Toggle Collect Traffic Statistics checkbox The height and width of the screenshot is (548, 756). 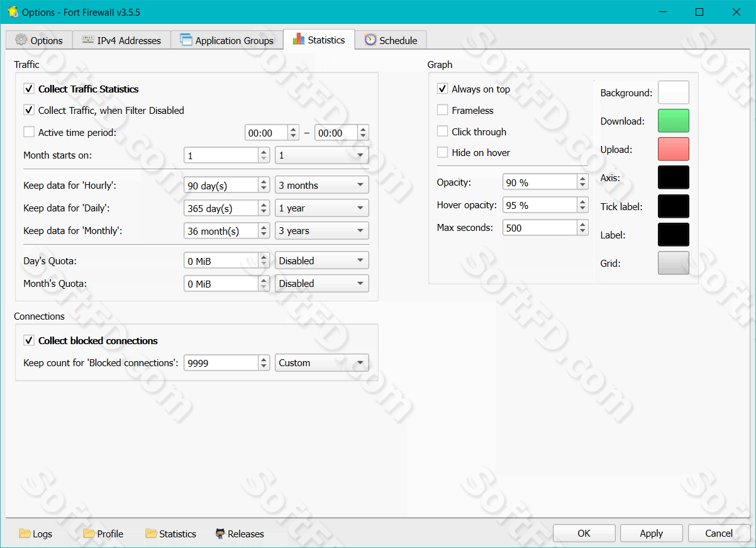pyautogui.click(x=29, y=89)
